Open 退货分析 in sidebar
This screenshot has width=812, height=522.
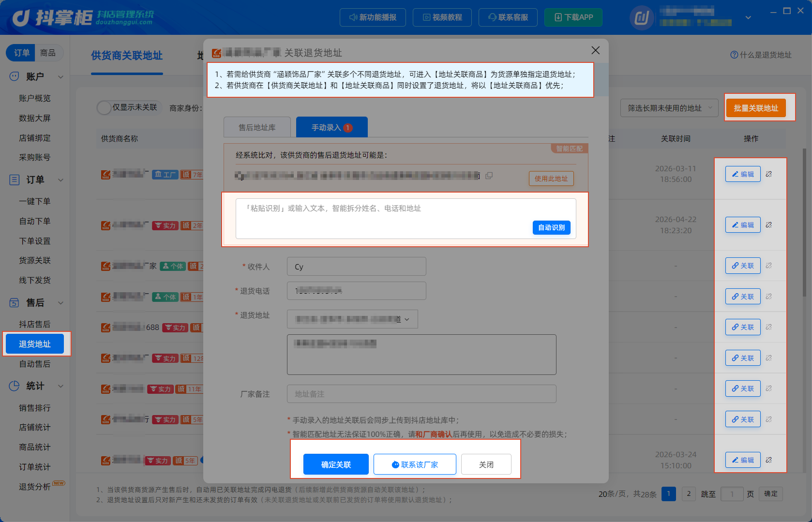[35, 487]
